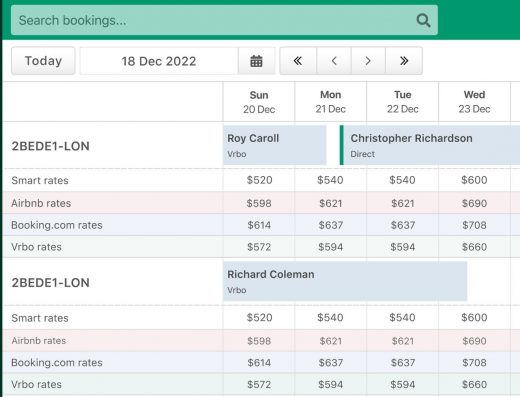Viewport: 520px width, 397px height.
Task: Select the 18 Dec 2022 date field
Action: click(159, 61)
